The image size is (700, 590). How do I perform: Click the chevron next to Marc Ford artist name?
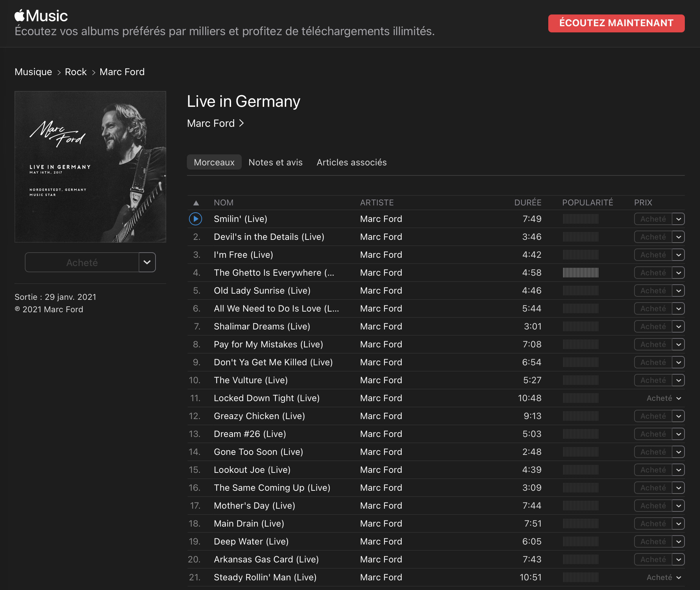tap(241, 123)
